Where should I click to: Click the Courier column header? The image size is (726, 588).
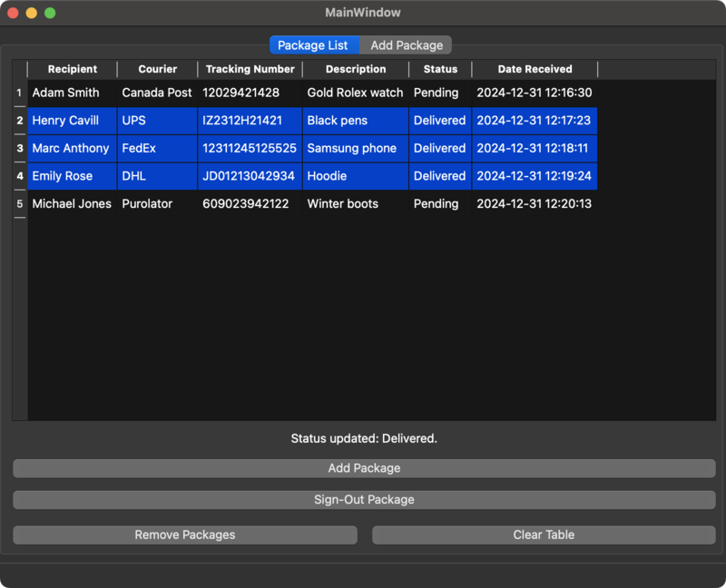157,69
